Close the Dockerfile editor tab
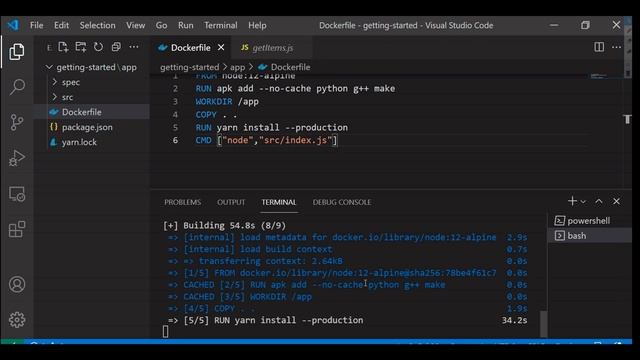Viewport: 640px width, 360px height. pyautogui.click(x=221, y=48)
